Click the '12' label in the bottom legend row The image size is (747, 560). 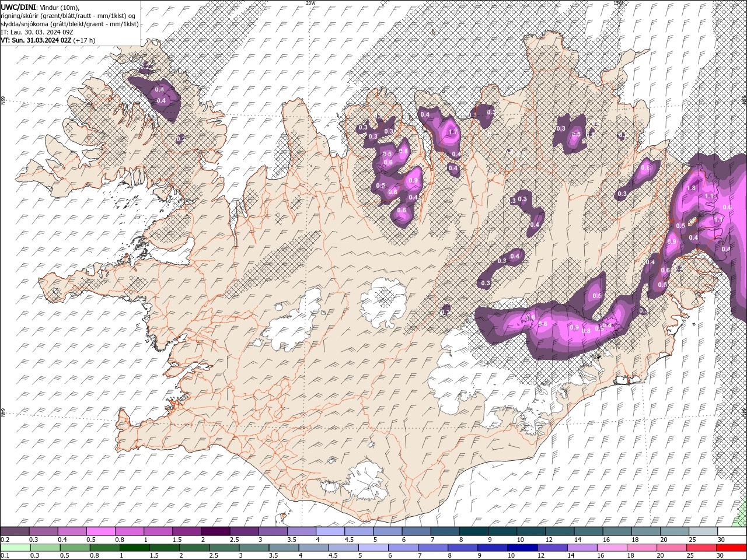click(x=540, y=556)
